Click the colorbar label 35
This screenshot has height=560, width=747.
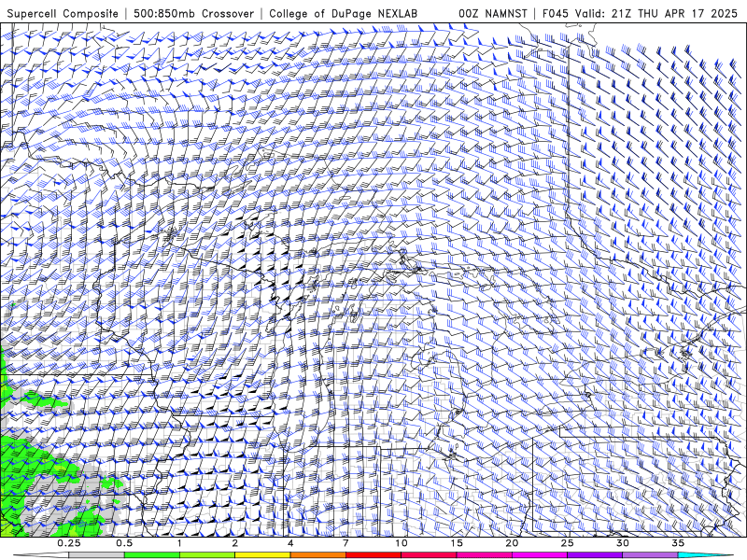678,543
